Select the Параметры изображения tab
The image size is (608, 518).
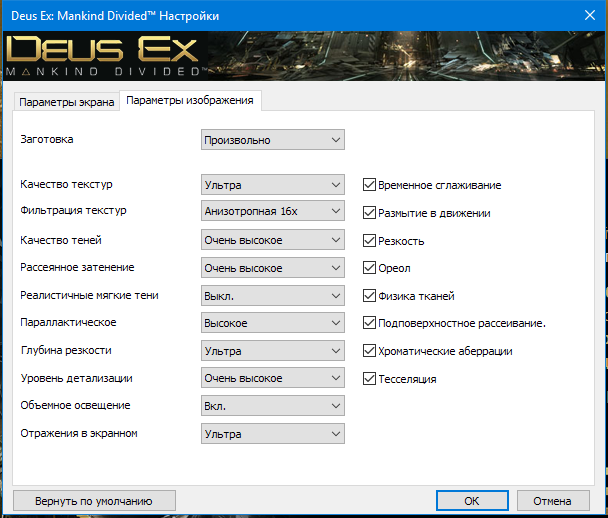190,100
